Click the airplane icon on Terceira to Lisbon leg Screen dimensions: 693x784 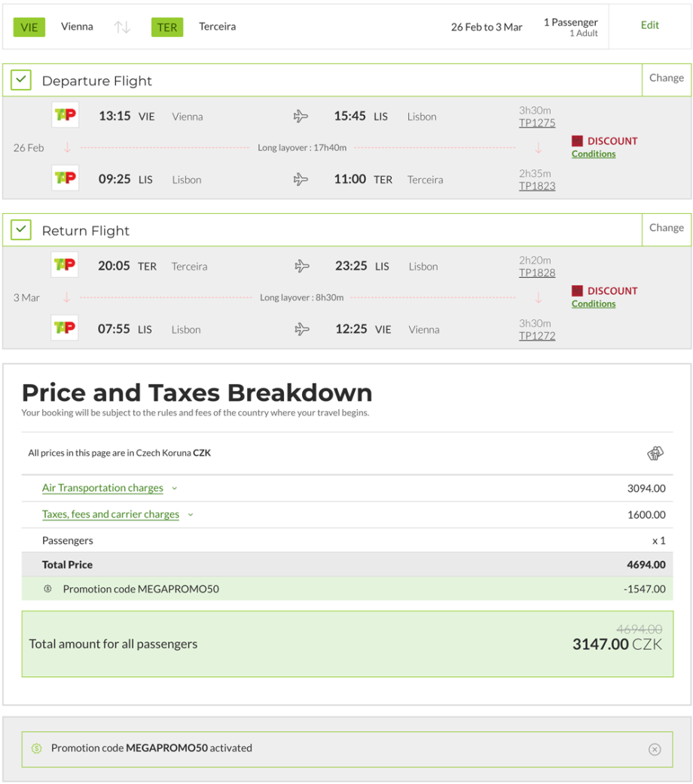tap(301, 266)
